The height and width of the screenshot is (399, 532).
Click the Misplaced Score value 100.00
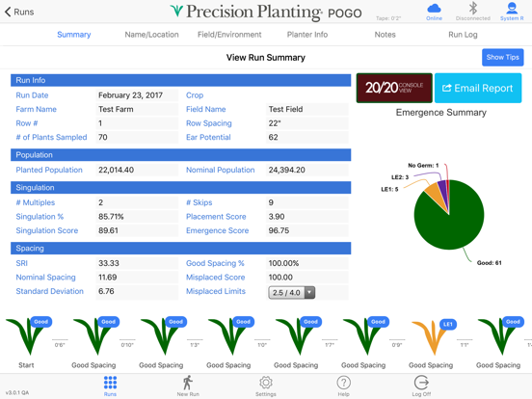point(307,278)
